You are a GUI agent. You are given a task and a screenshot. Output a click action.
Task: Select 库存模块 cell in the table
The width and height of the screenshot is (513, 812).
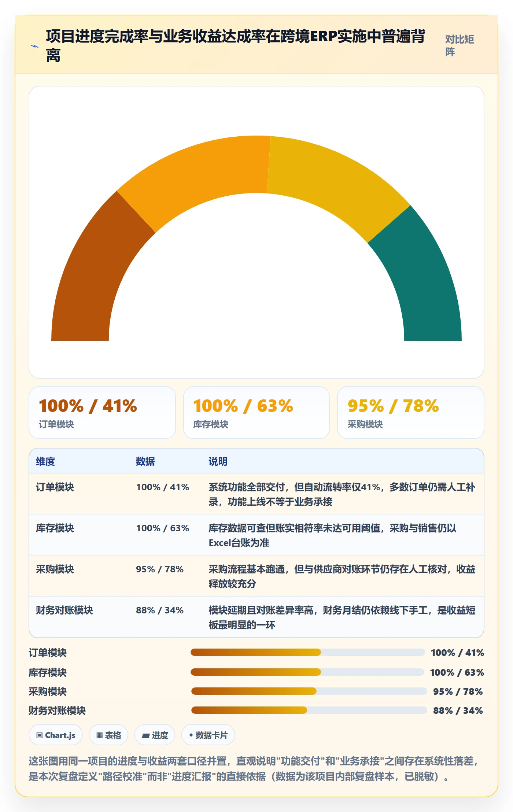[55, 528]
